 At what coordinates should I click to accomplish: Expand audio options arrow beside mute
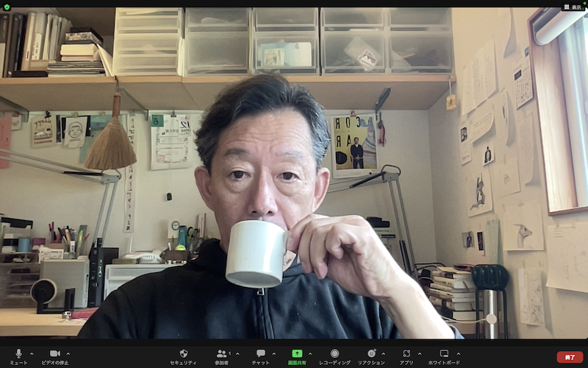click(32, 353)
